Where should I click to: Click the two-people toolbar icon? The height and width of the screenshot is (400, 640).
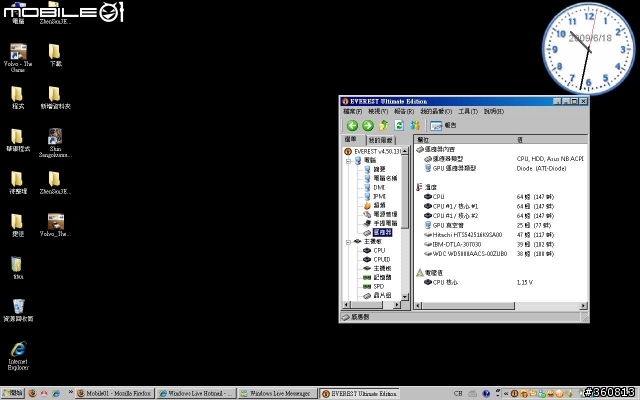(415, 125)
